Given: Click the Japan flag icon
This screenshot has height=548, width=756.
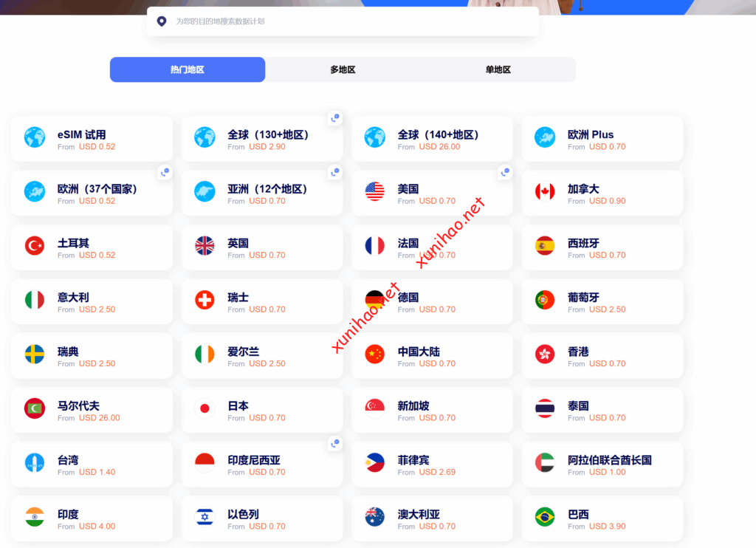Looking at the screenshot, I should click(205, 408).
